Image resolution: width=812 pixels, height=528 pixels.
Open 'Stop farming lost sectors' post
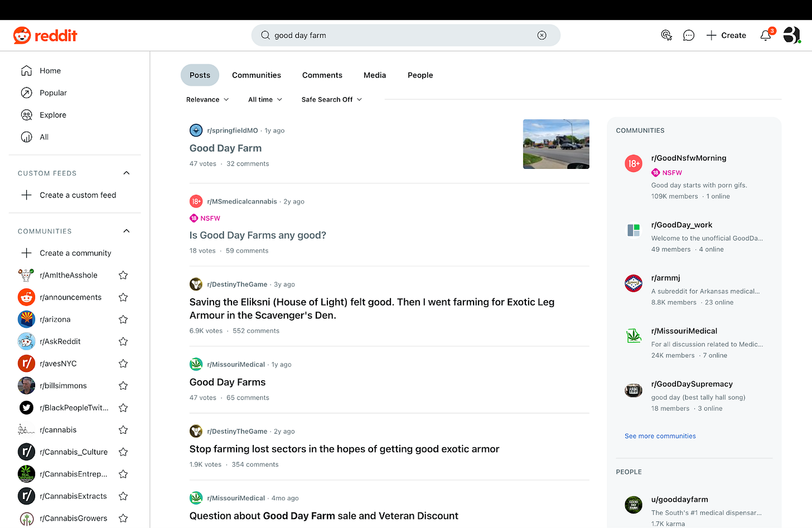pyautogui.click(x=344, y=449)
